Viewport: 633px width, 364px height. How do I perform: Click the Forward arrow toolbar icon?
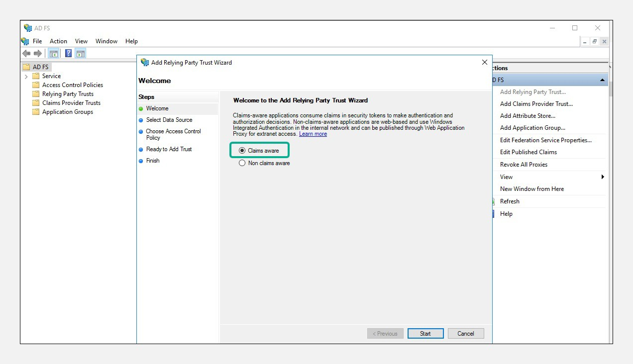coord(37,54)
